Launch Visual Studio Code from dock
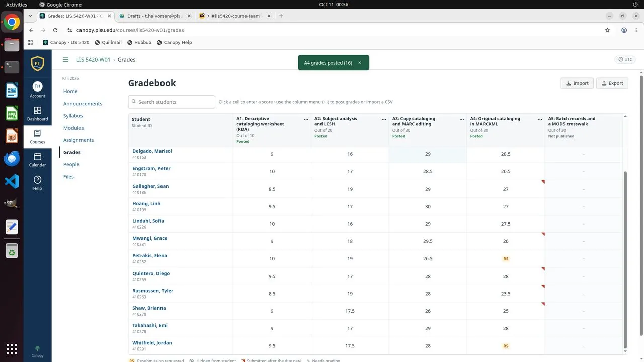Screen dimensions: 644x362 click(12, 181)
